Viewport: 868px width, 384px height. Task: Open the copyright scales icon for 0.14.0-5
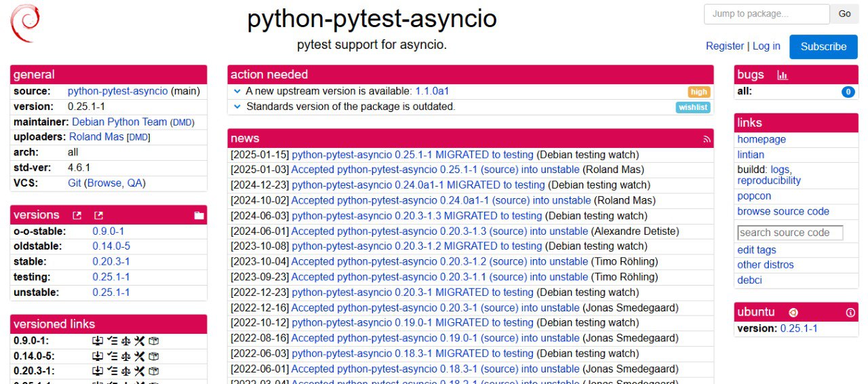pos(125,356)
